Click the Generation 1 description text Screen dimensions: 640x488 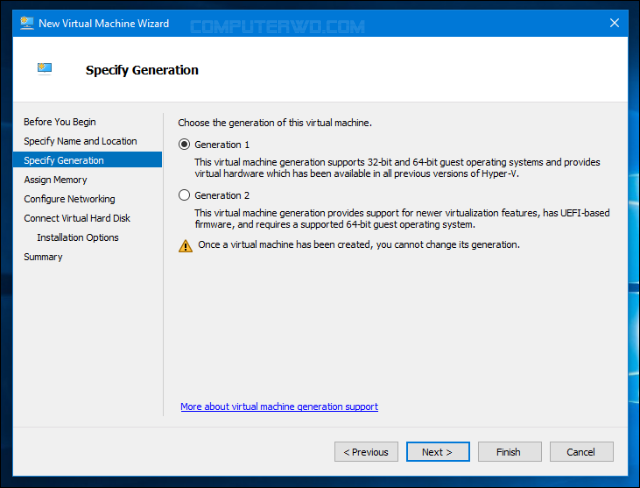(397, 168)
